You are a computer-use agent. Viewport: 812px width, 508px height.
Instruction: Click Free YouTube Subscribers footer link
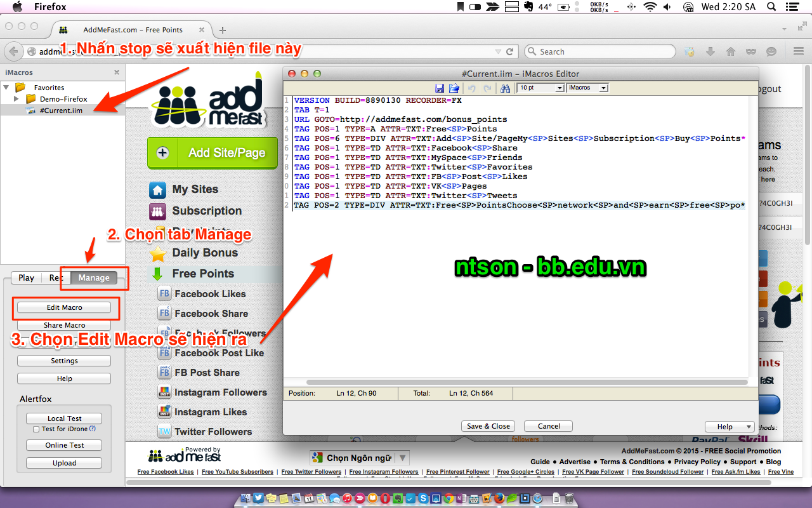tap(238, 472)
